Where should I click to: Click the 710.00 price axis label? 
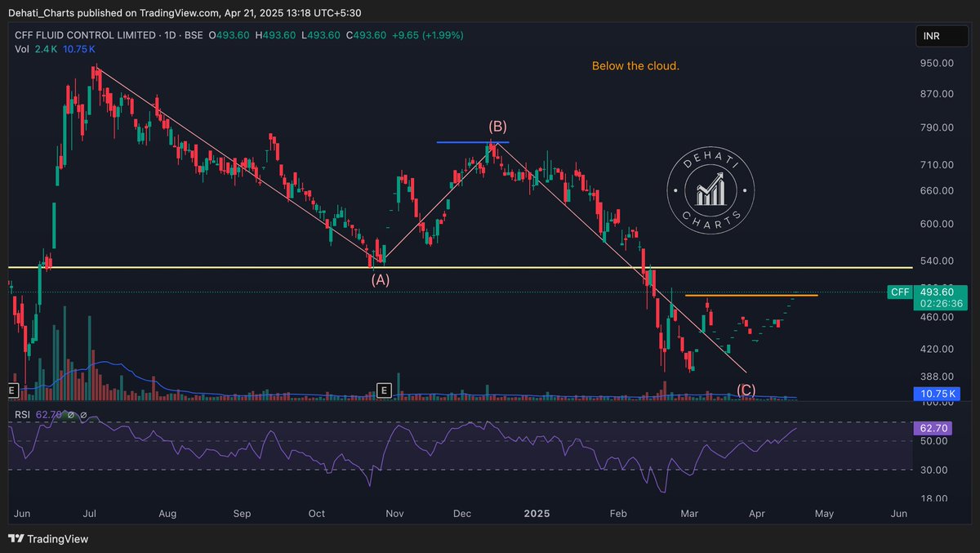pos(937,164)
